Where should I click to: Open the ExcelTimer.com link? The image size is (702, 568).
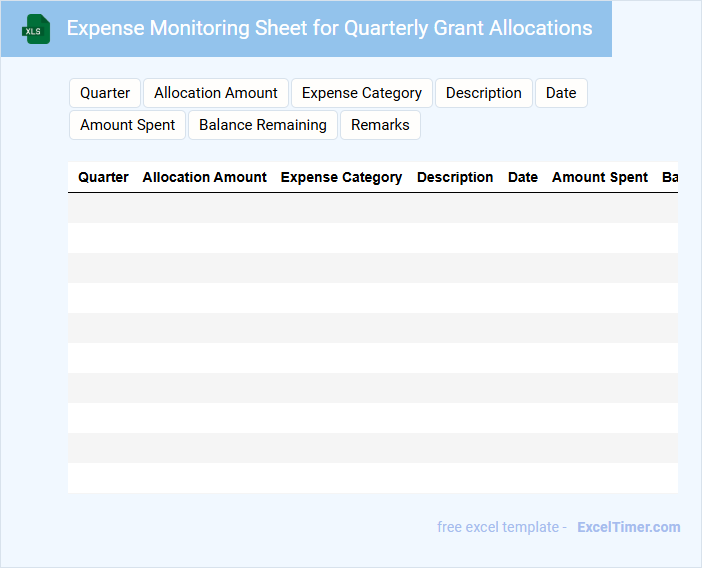tap(629, 527)
